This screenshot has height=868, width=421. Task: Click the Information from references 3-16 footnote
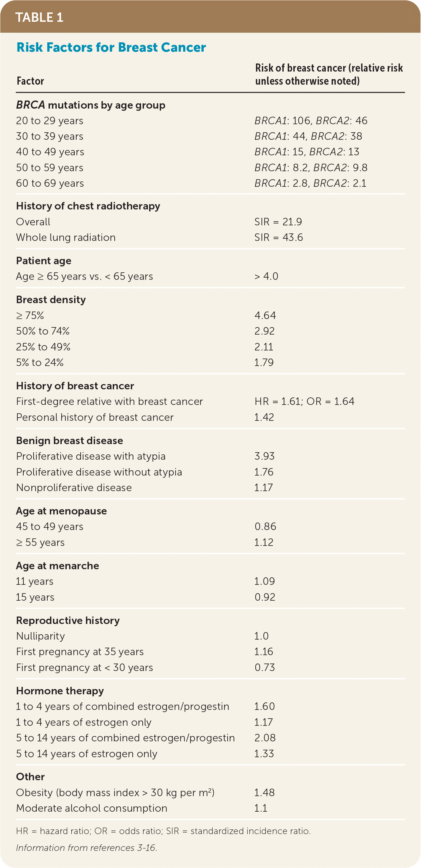(87, 848)
